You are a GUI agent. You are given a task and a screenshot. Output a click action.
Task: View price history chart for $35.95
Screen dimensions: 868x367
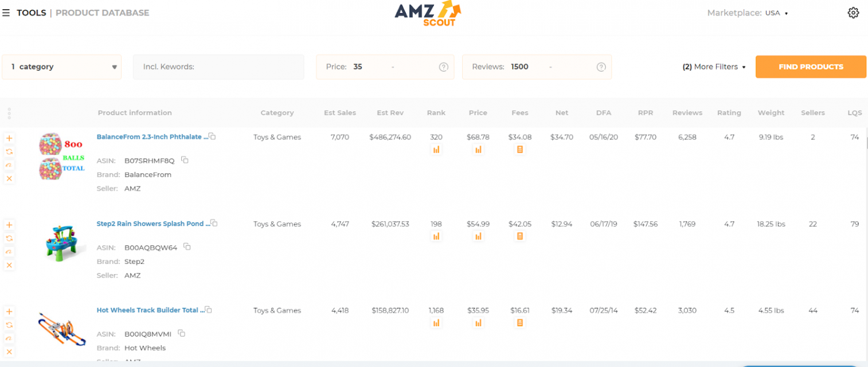(x=478, y=323)
